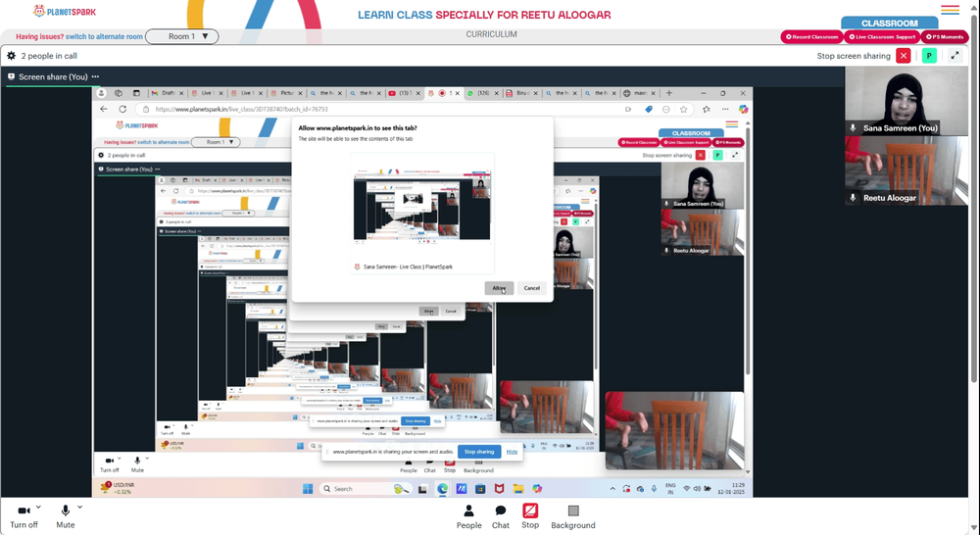Click the green P button in call header
Viewport: 980px width, 535px height.
(929, 56)
